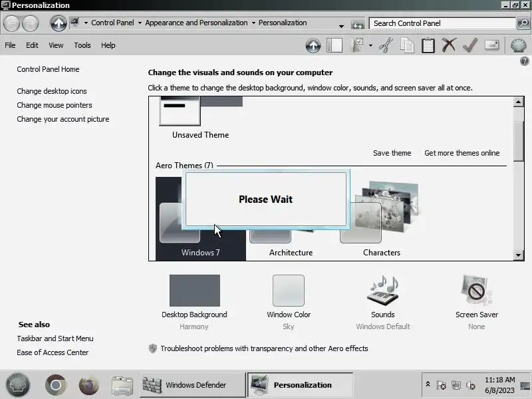Open the Sounds music notes icon

(x=383, y=291)
